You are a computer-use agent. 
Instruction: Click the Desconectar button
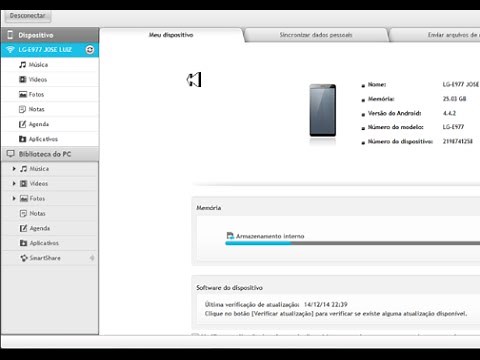click(27, 16)
